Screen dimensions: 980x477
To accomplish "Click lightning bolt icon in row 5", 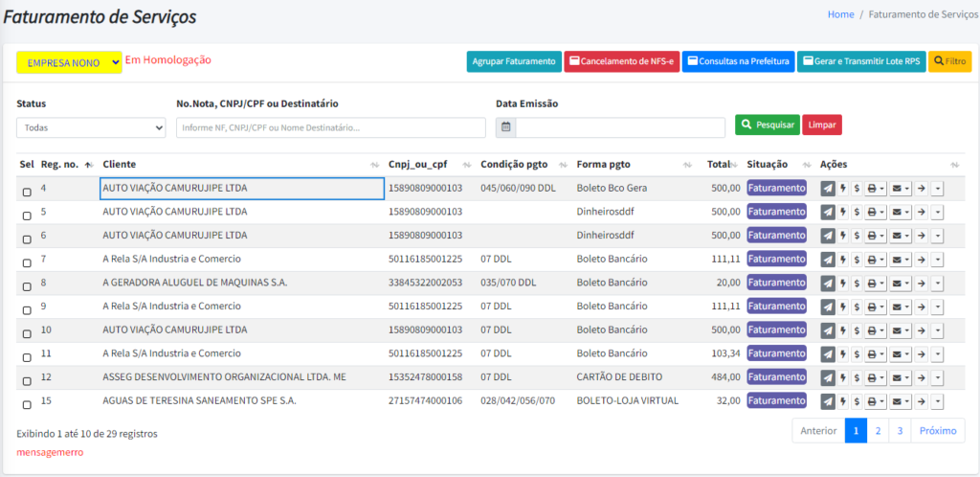I will pos(842,213).
